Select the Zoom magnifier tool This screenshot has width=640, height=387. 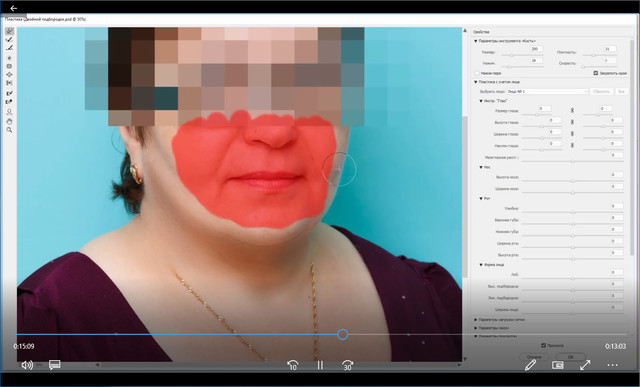click(x=9, y=130)
